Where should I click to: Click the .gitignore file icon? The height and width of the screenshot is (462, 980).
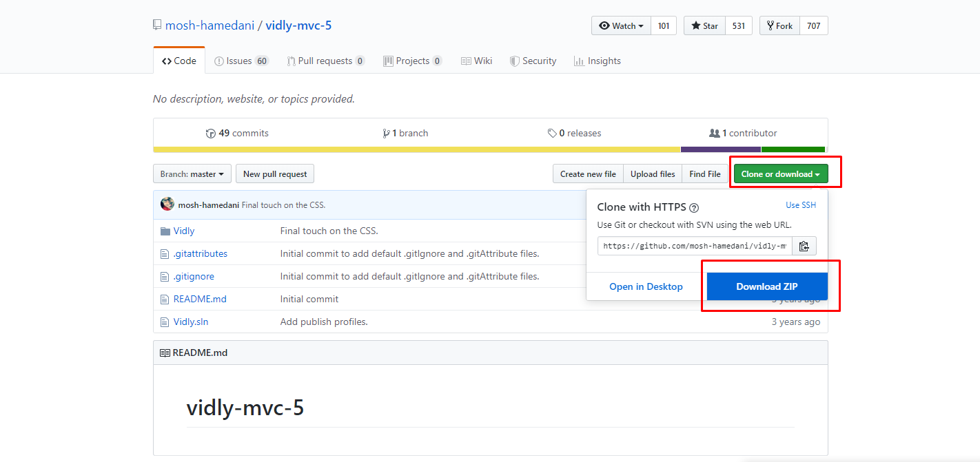(x=165, y=277)
